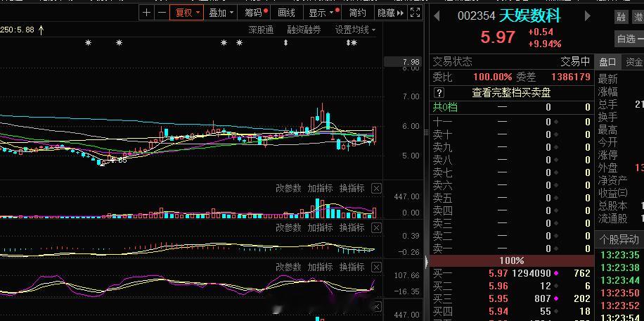The image size is (644, 321).
Task: Switch to the 盘口 tab
Action: pyautogui.click(x=607, y=62)
